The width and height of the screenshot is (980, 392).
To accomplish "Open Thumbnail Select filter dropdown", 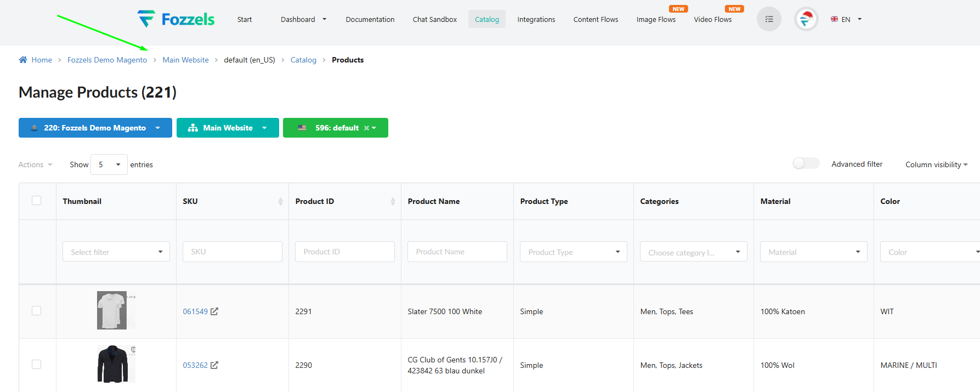I will pos(116,252).
